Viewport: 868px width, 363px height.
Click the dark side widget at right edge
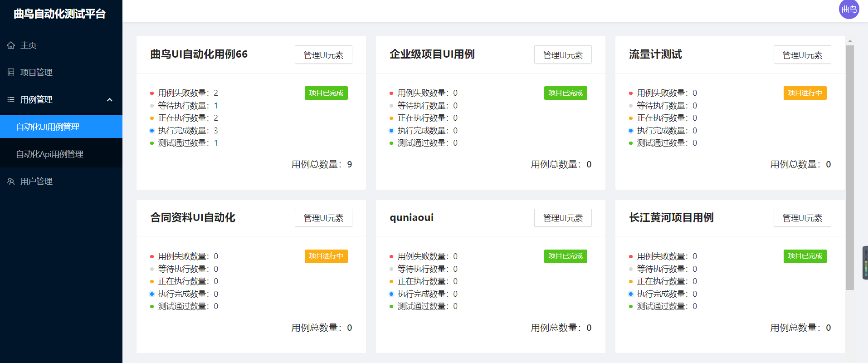pos(865,263)
